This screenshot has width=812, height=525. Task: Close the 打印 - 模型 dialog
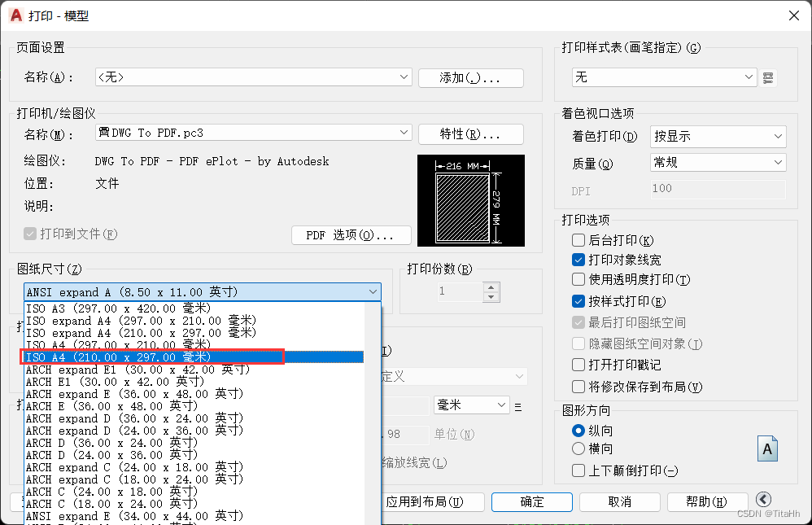click(794, 15)
